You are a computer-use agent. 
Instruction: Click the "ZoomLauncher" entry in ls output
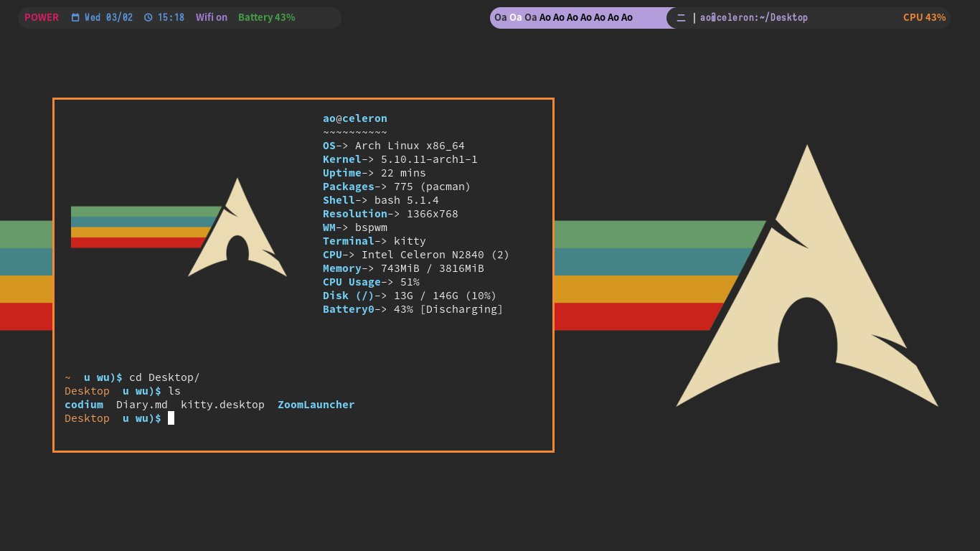click(316, 405)
